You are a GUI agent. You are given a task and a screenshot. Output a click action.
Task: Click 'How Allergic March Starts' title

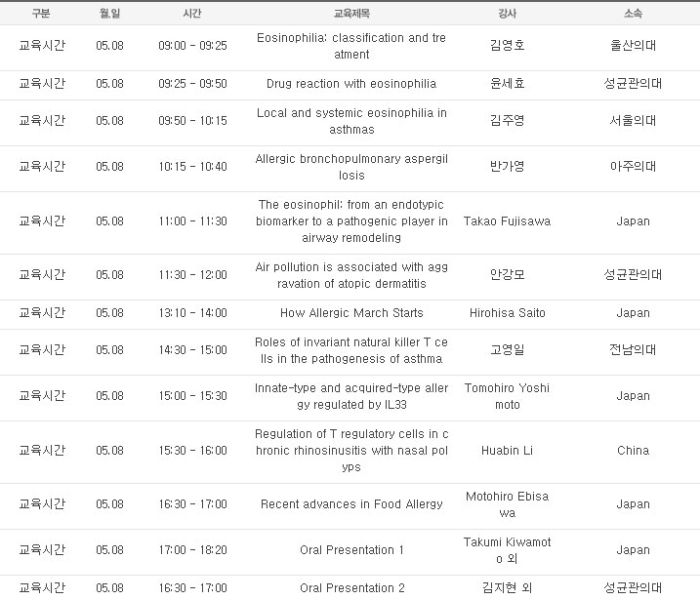pos(351,313)
